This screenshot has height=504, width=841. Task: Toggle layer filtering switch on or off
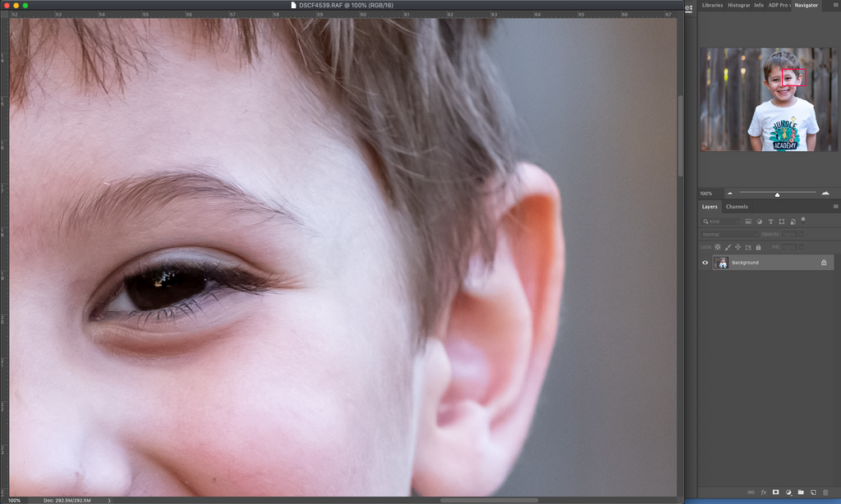(x=803, y=220)
